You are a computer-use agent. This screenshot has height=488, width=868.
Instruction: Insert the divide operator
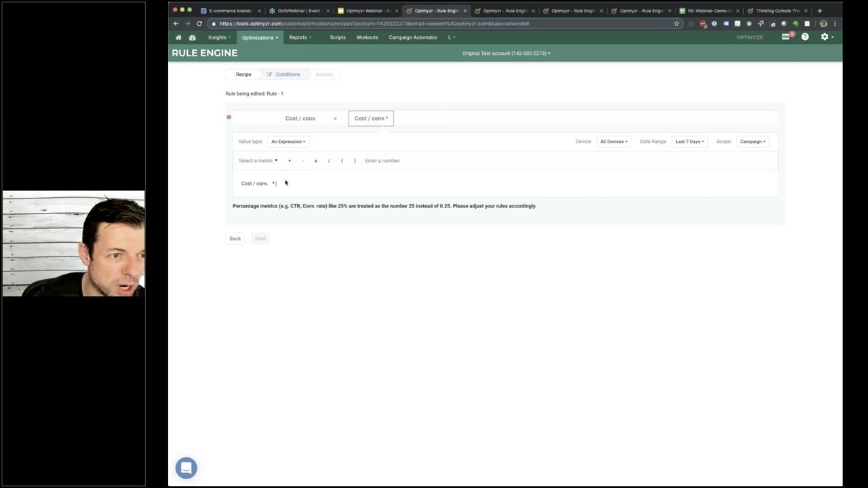pos(329,161)
